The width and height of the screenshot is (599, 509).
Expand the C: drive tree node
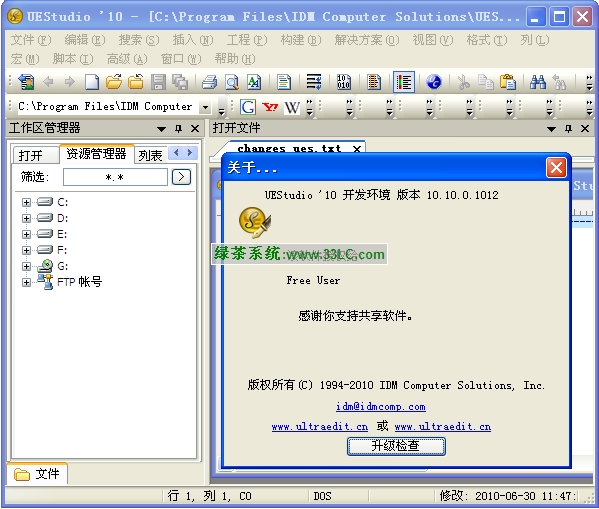[x=26, y=202]
